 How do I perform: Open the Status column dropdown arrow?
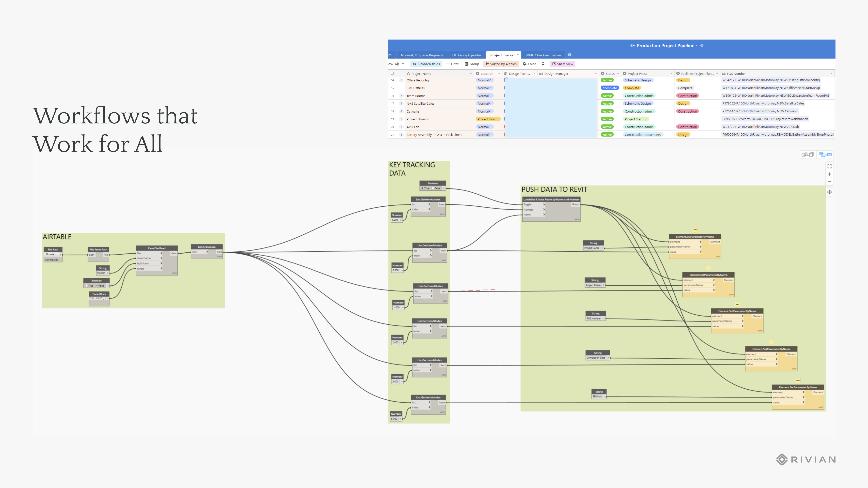pos(618,74)
